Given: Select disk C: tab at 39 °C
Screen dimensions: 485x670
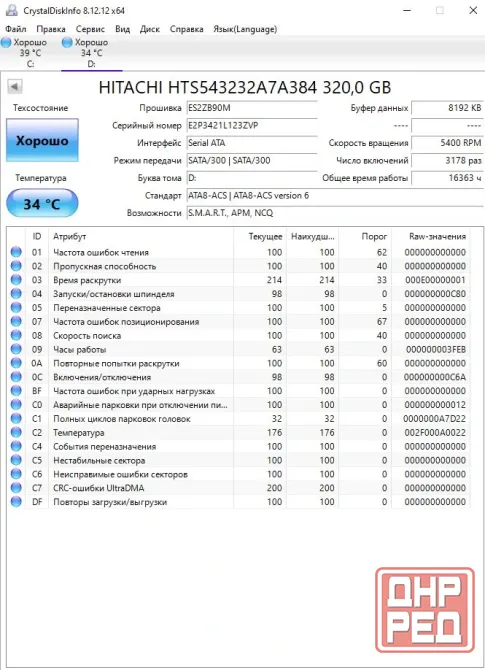Looking at the screenshot, I should tap(30, 53).
